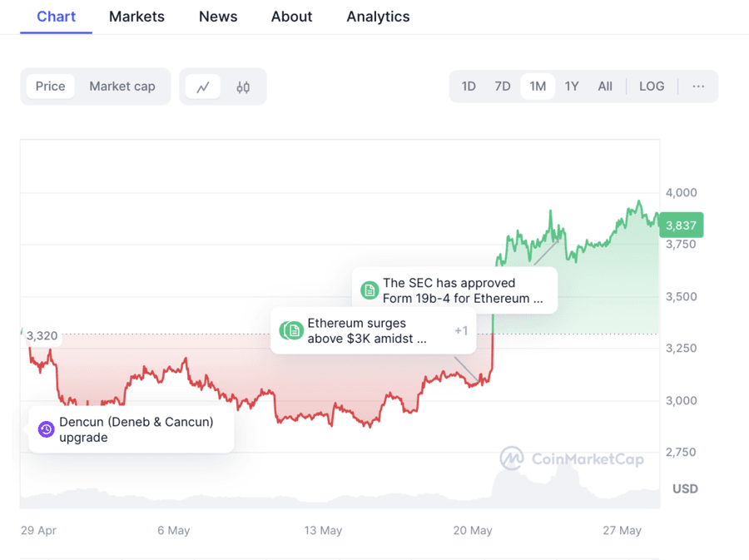This screenshot has height=560, width=749.
Task: Click the 7D range button
Action: tap(502, 86)
